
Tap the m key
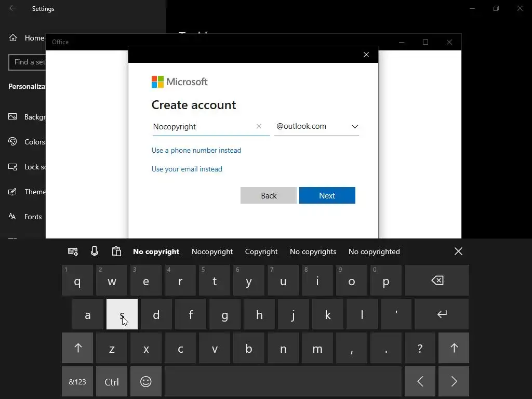[x=317, y=348]
